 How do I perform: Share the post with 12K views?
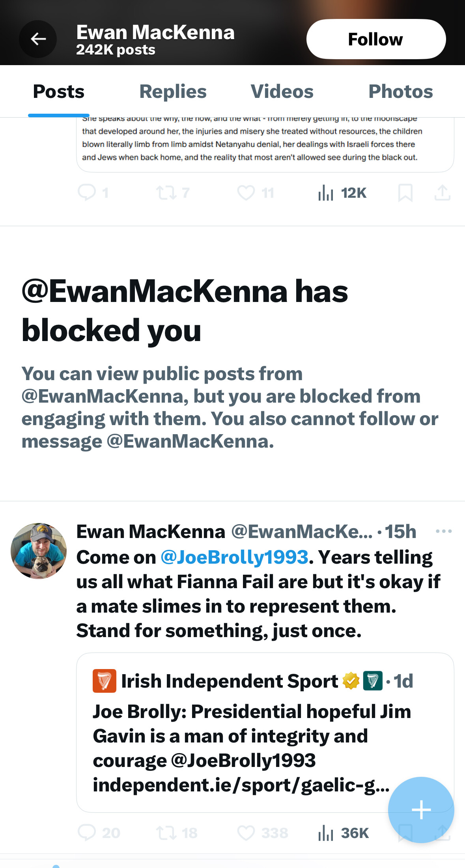442,193
